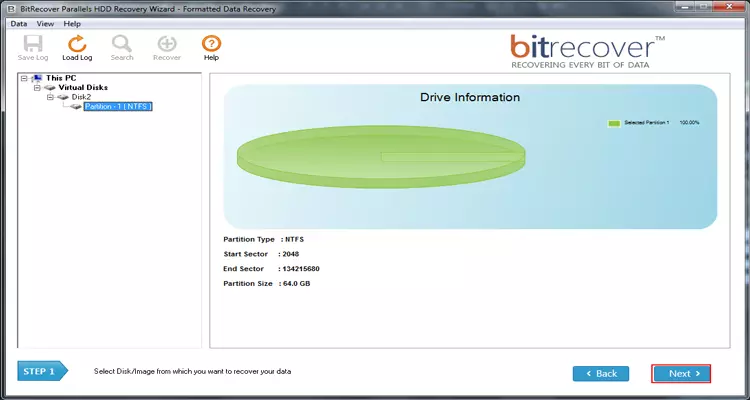Collapse the Virtual Disks node
Screen dimensions: 750x400
click(37, 88)
